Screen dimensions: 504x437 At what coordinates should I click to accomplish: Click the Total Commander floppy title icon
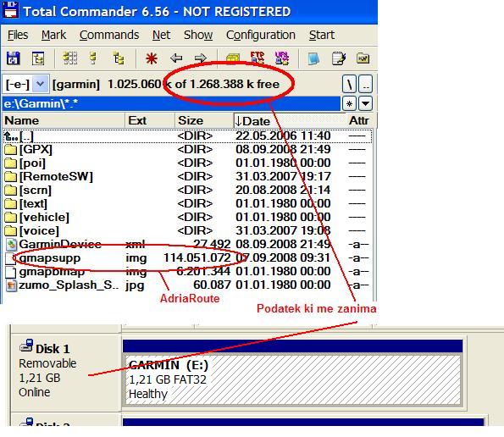(x=10, y=10)
